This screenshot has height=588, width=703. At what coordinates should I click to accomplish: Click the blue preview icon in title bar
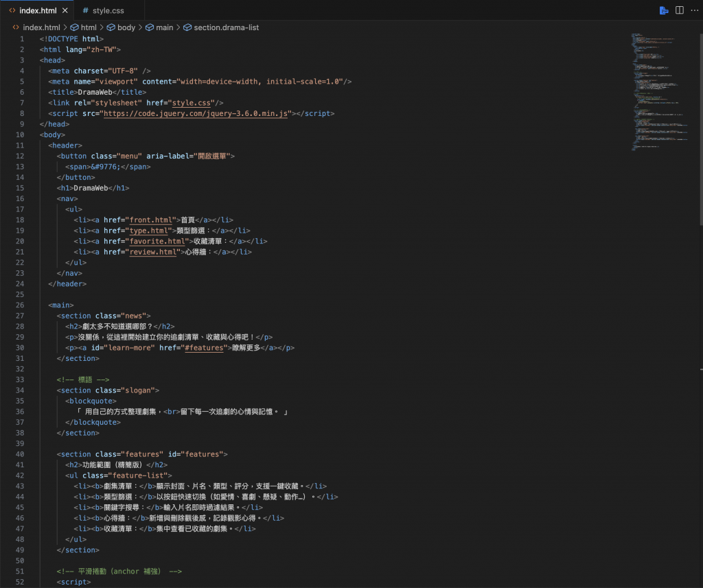[664, 10]
